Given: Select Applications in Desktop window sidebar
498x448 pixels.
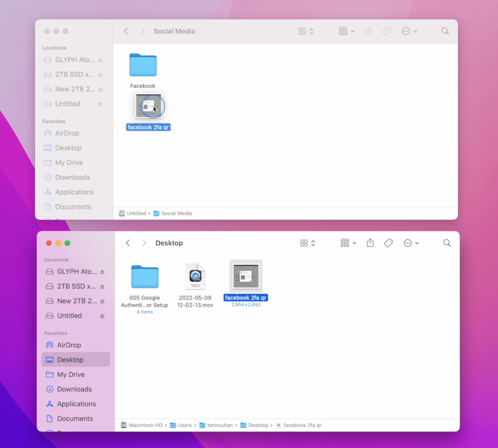Looking at the screenshot, I should coord(76,404).
